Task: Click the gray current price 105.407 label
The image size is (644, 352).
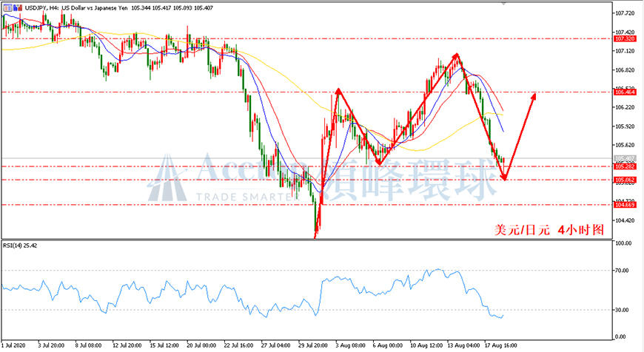Action: [625, 158]
